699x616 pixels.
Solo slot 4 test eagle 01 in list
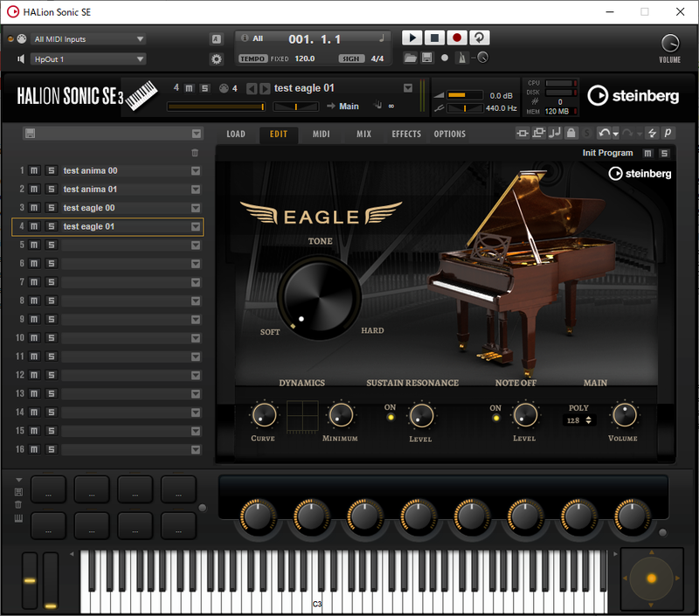pos(52,226)
